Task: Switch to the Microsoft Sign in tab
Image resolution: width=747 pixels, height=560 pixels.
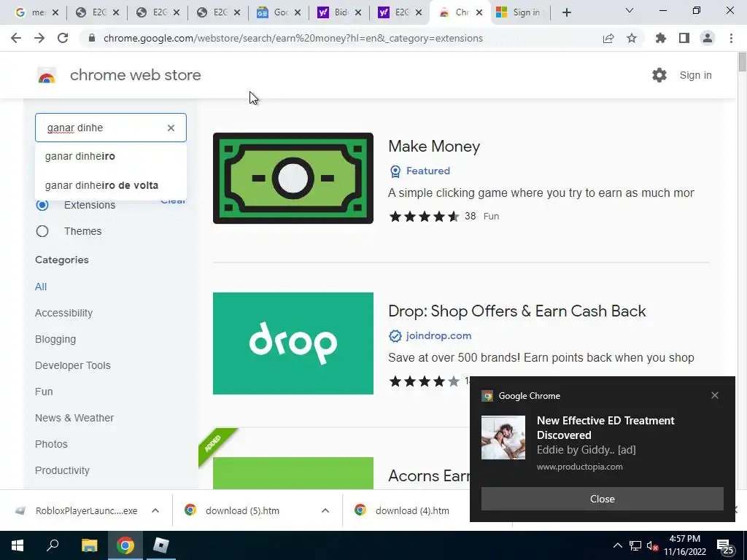Action: coord(519,12)
